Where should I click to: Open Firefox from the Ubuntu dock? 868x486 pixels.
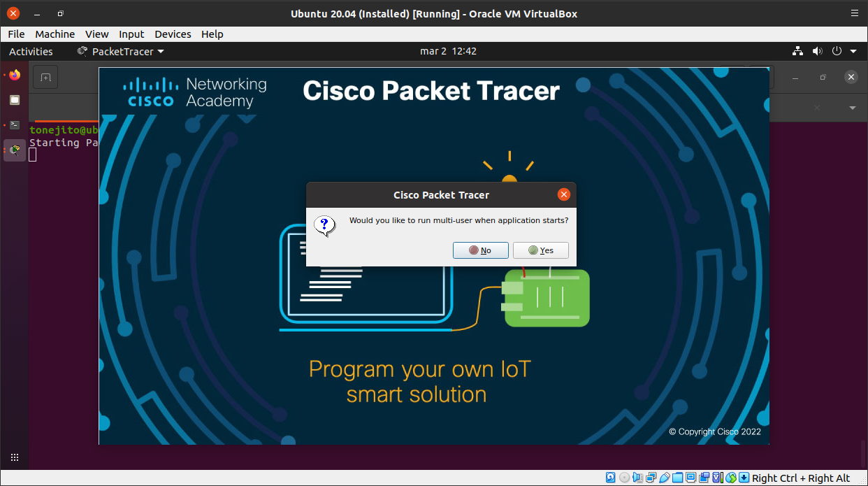(x=15, y=75)
